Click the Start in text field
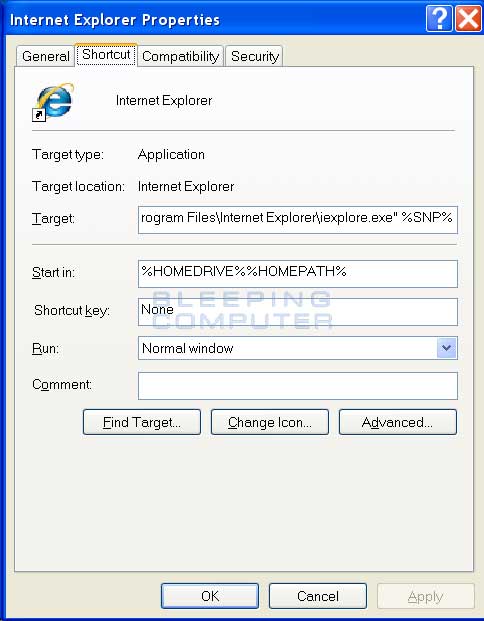The width and height of the screenshot is (484, 621). point(298,274)
